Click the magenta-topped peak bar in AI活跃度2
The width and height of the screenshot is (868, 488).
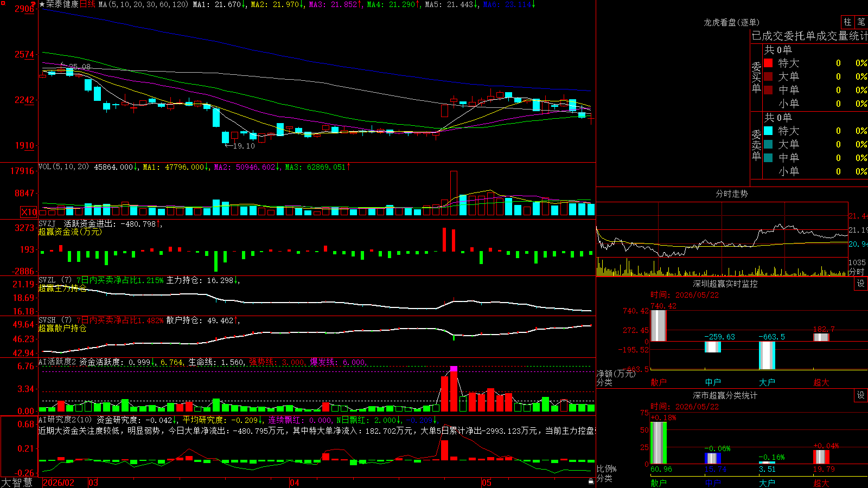click(x=454, y=389)
